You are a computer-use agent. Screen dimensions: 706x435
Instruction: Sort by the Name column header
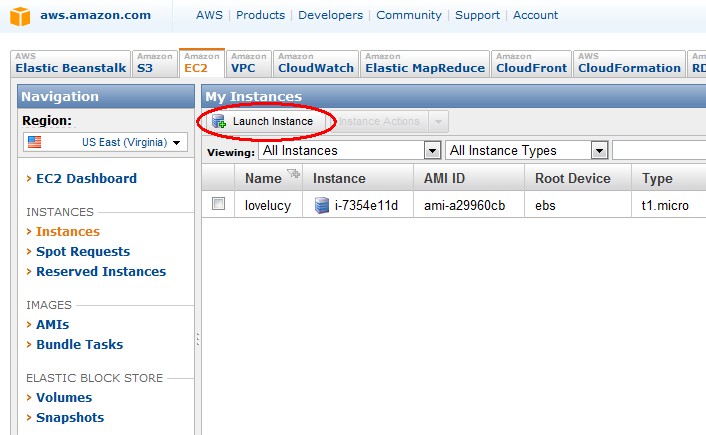268,178
